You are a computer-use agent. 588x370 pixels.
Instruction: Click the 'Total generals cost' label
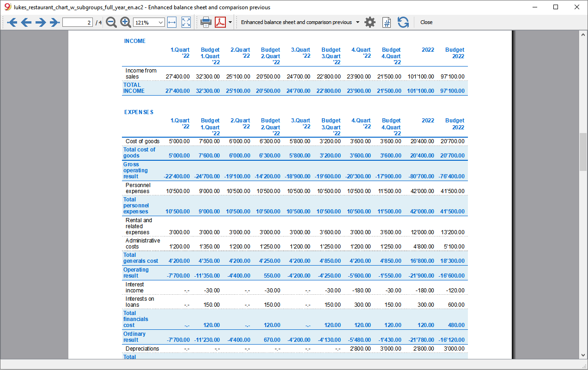(x=141, y=258)
